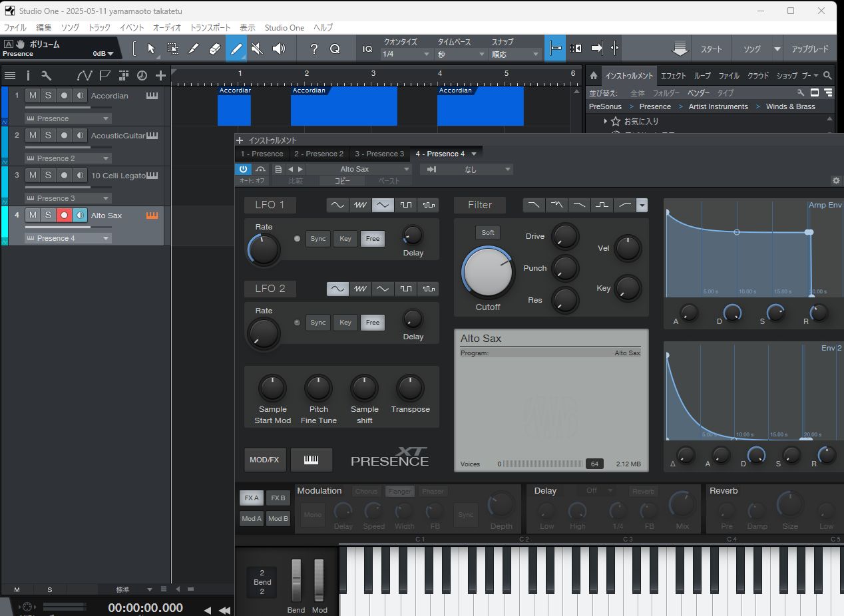The image size is (844, 616).
Task: Disarm record on the Alto Sax track
Action: 64,216
